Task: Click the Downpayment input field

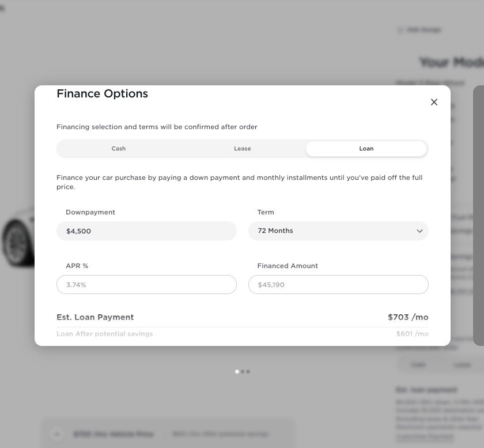Action: pos(146,231)
